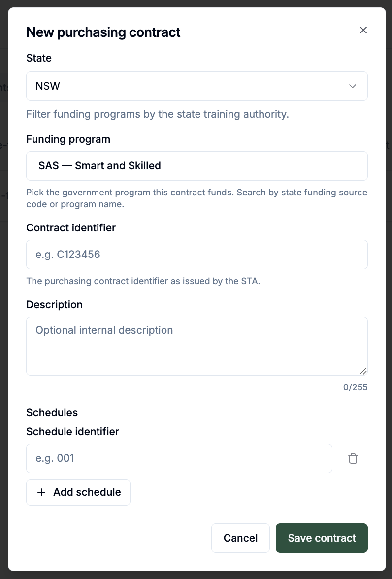Click the Funding program field label
Screen dimensions: 392x579
tap(68, 139)
